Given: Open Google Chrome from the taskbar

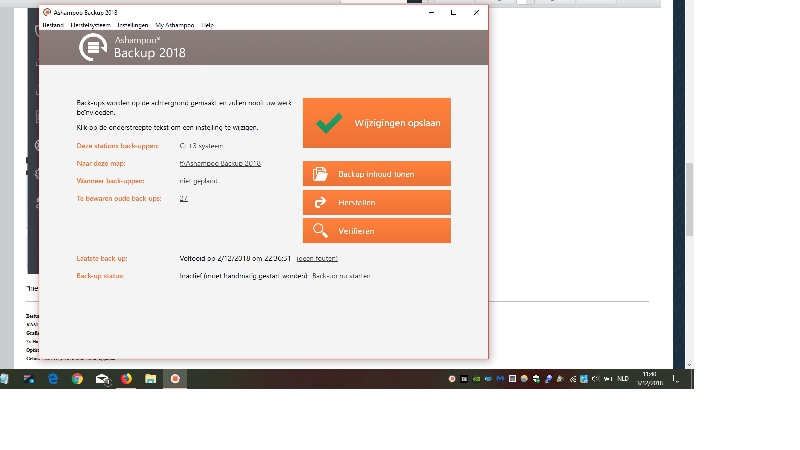Looking at the screenshot, I should click(77, 379).
